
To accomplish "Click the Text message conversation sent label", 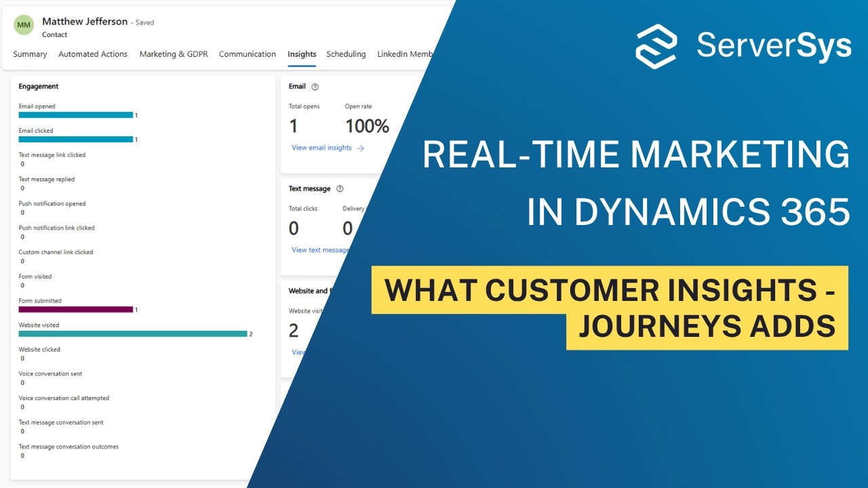I will [x=61, y=423].
